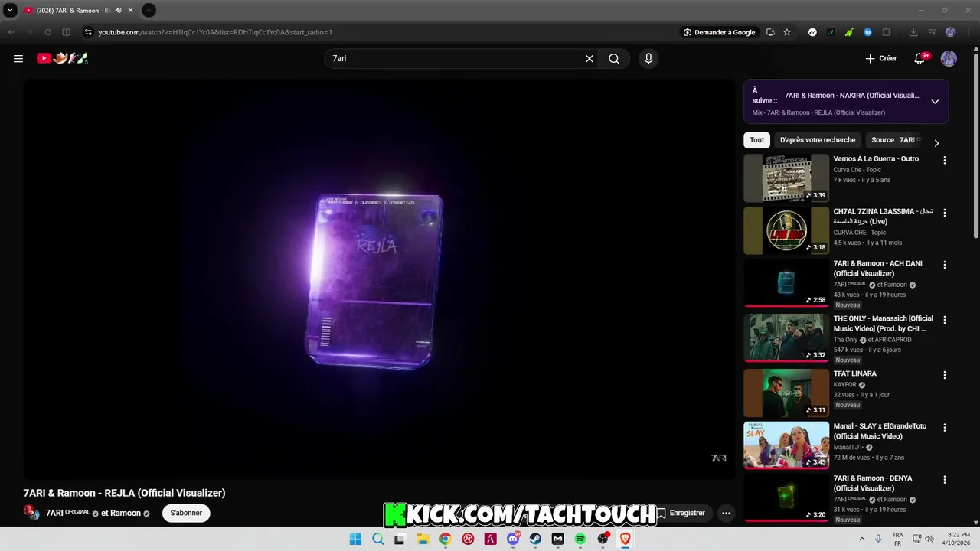Go back in browser history
The image size is (980, 551).
coord(11,32)
